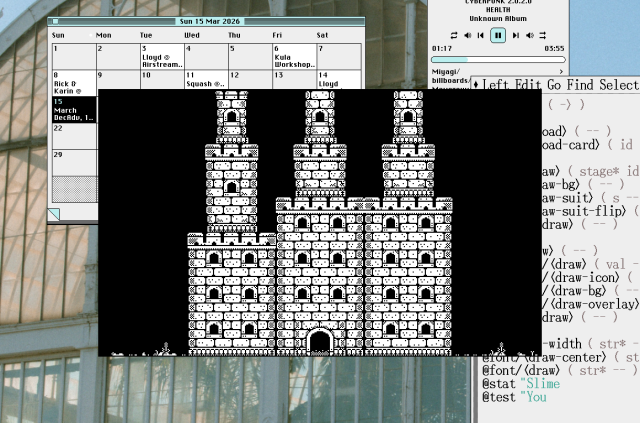
Task: Click the Fri column header in the calendar
Action: click(277, 35)
